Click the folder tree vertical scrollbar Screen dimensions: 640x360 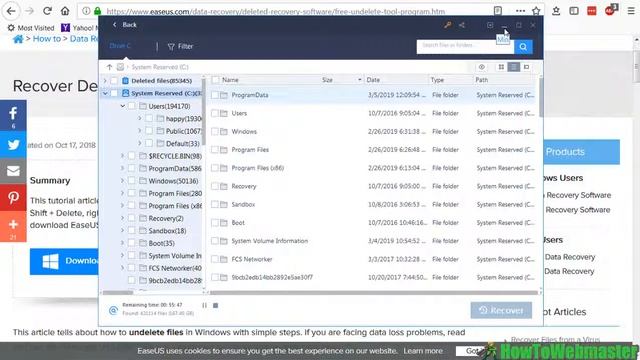pyautogui.click(x=204, y=111)
